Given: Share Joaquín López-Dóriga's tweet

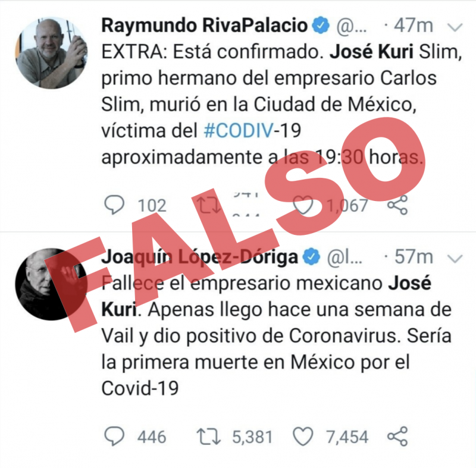Looking at the screenshot, I should 397,436.
